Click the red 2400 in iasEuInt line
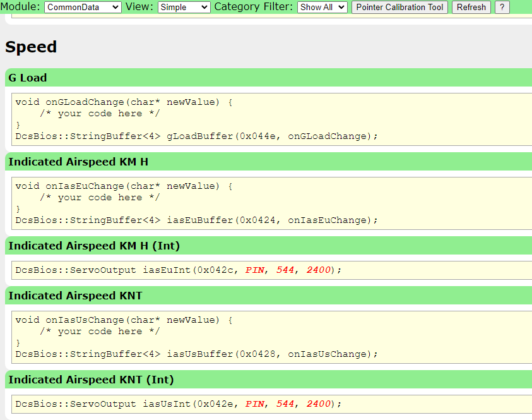Screen dimensions: 532x420 click(318, 270)
